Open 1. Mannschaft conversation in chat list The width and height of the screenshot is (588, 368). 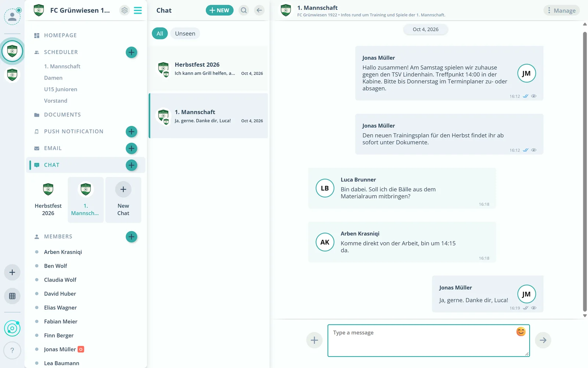tap(208, 116)
